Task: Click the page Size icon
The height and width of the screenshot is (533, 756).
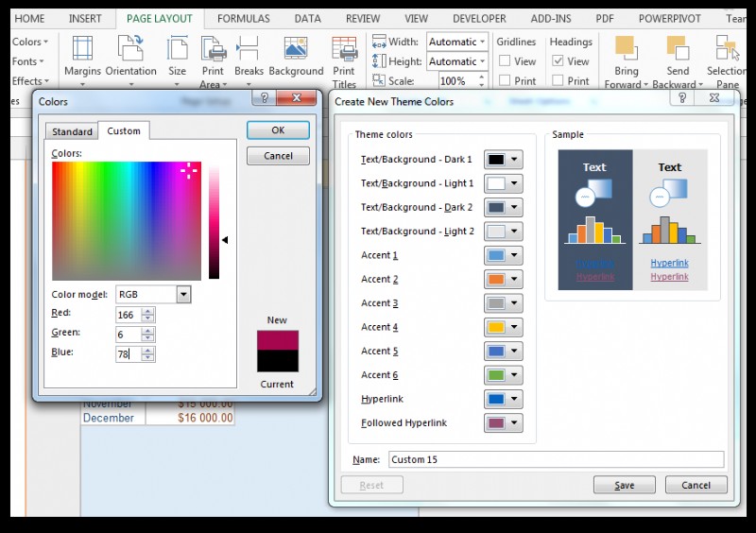Action: (x=177, y=49)
